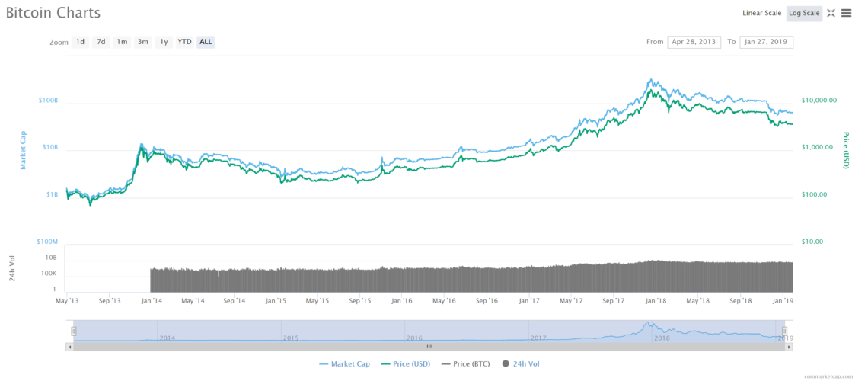Screen dimensions: 868x381
Task: Click the right navigator range handle
Action: (x=783, y=331)
